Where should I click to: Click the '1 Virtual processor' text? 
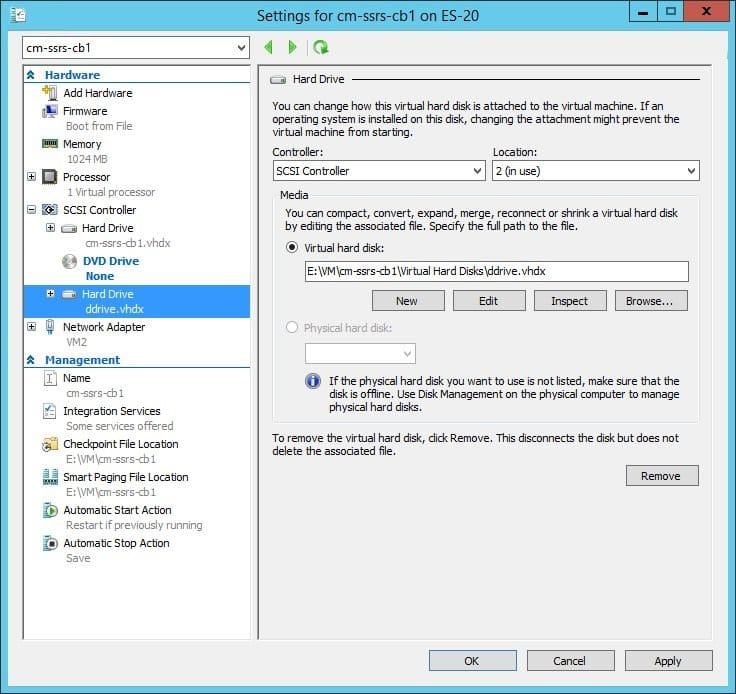tap(111, 192)
